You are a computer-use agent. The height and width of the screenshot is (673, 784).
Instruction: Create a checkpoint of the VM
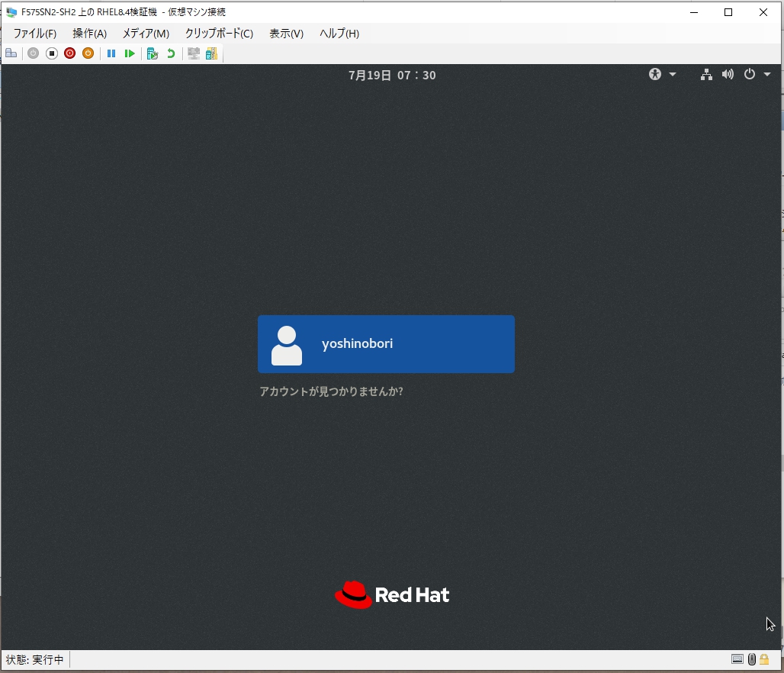pos(152,53)
